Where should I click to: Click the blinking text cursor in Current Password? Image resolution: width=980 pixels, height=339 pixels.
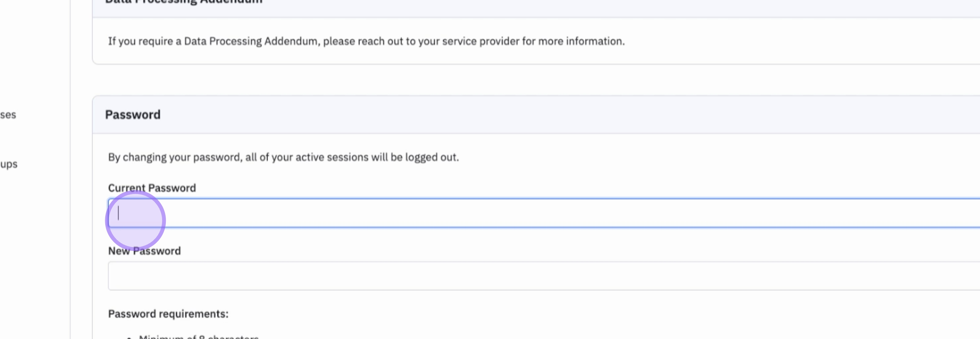click(x=118, y=213)
